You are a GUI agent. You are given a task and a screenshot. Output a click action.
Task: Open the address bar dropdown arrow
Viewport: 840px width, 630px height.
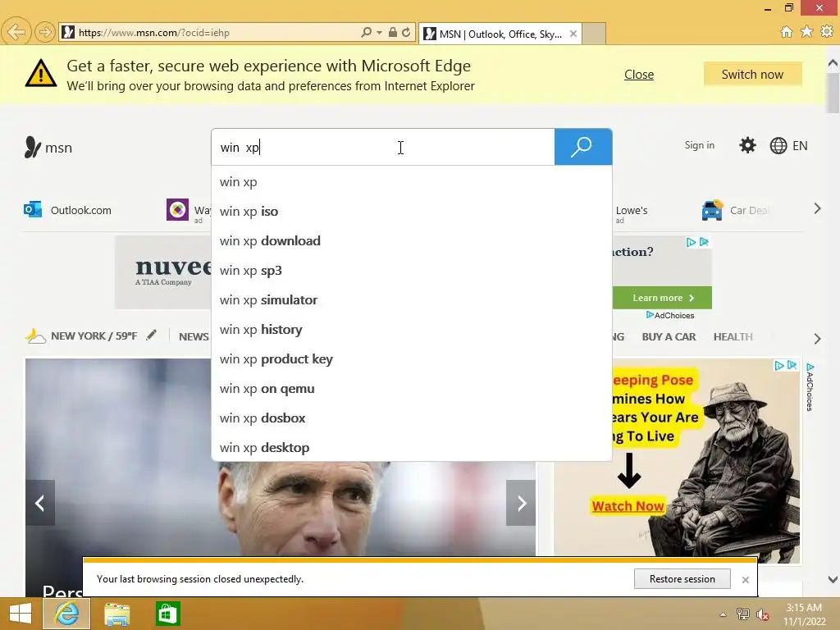[x=379, y=33]
